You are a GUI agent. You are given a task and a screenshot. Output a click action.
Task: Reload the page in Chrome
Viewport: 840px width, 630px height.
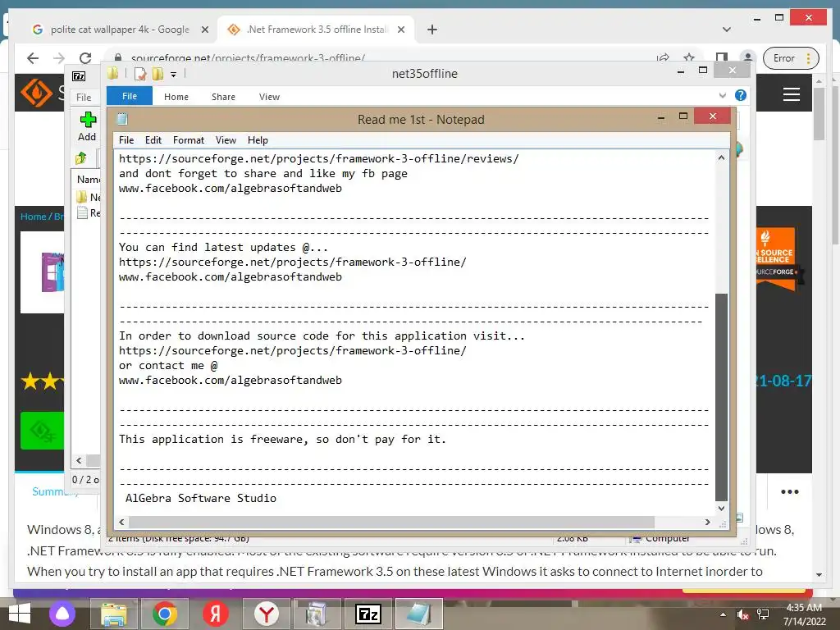pos(85,58)
